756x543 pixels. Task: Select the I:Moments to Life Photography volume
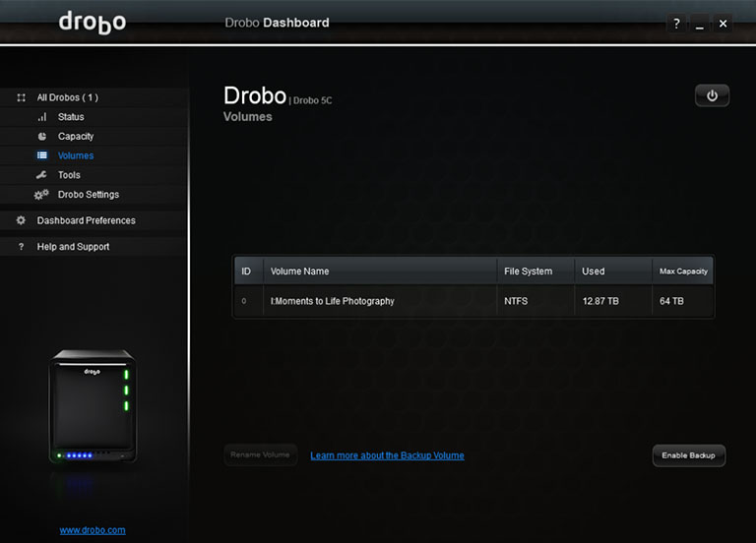(x=473, y=301)
